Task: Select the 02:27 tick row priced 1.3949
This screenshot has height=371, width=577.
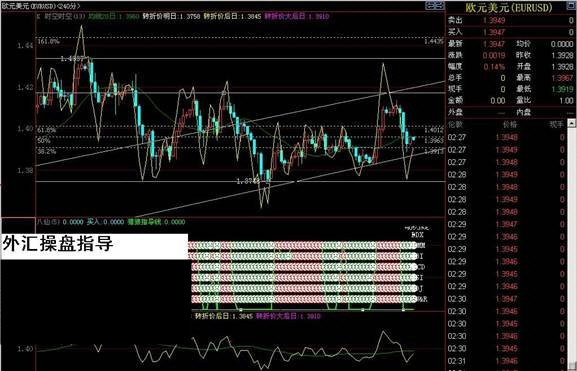Action: (x=506, y=150)
